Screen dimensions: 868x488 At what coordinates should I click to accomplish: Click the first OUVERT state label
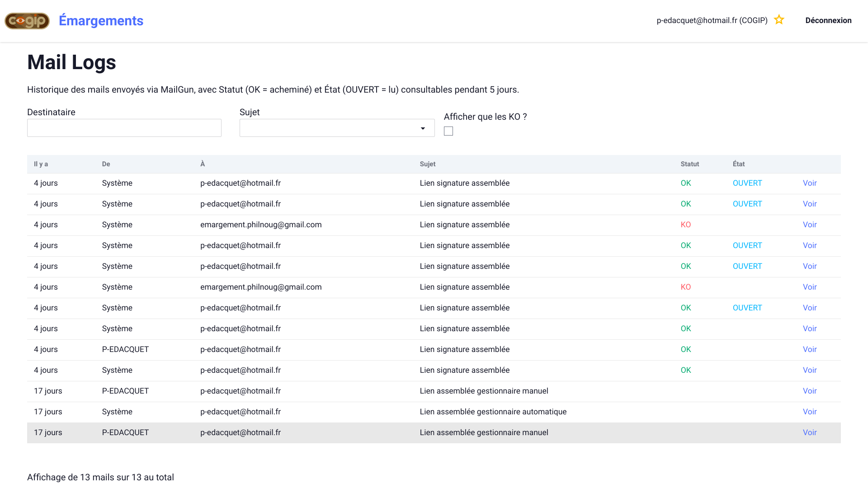[x=747, y=183]
